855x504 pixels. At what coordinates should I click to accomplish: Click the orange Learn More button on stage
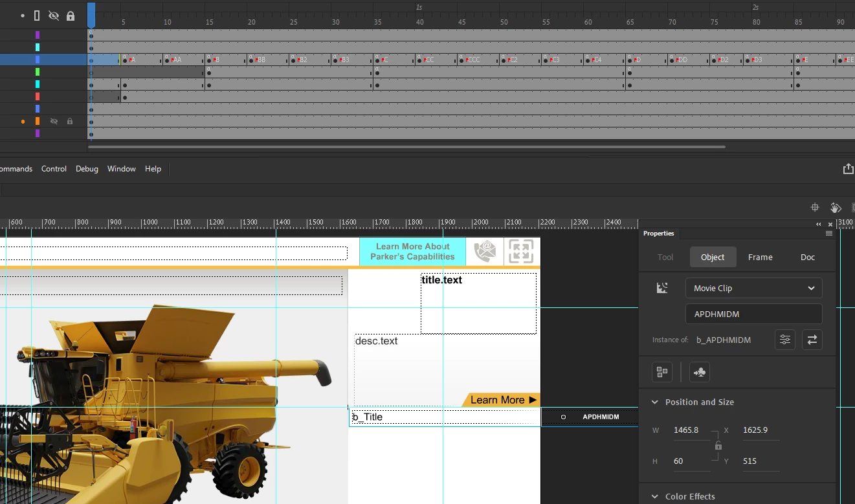[x=500, y=400]
